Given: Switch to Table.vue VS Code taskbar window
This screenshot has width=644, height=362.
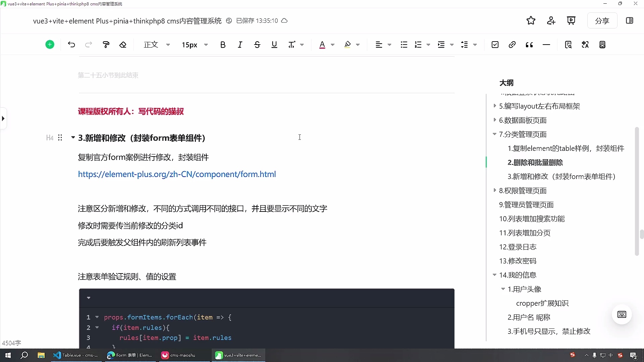Looking at the screenshot, I should pos(76,355).
